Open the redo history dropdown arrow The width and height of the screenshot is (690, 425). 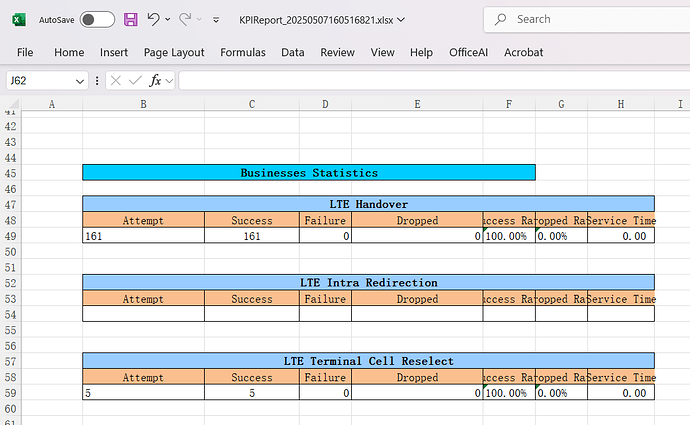[x=199, y=20]
